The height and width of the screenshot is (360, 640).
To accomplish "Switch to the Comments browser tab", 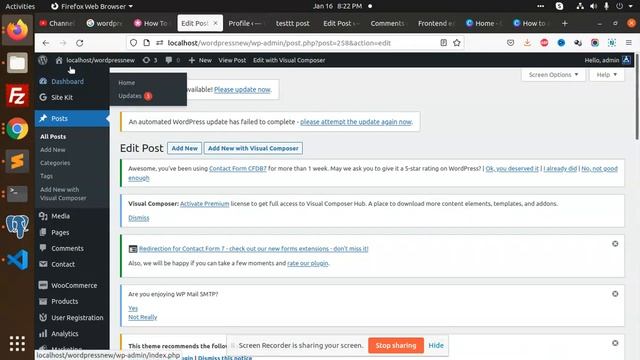I will pos(387,23).
